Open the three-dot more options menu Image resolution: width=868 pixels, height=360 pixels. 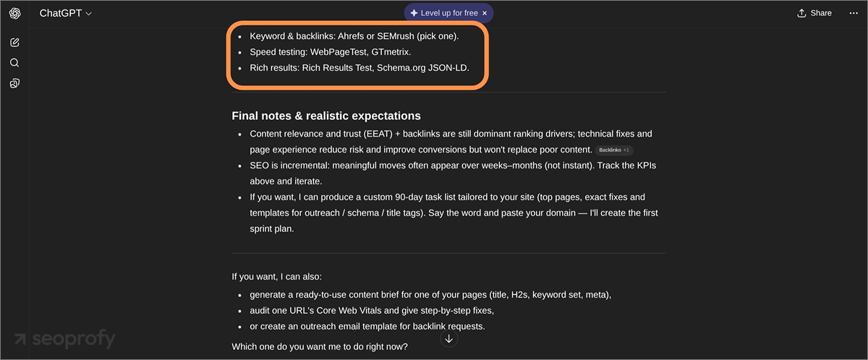pos(854,13)
